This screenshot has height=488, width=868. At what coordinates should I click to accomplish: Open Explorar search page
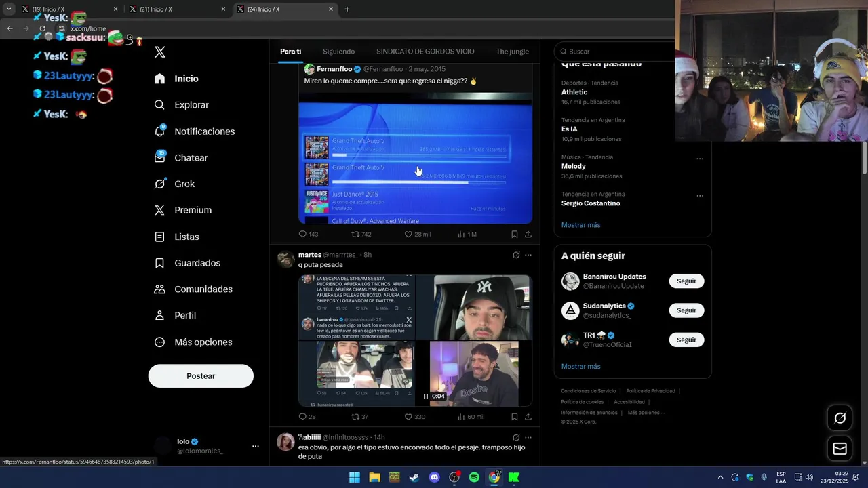(x=182, y=105)
